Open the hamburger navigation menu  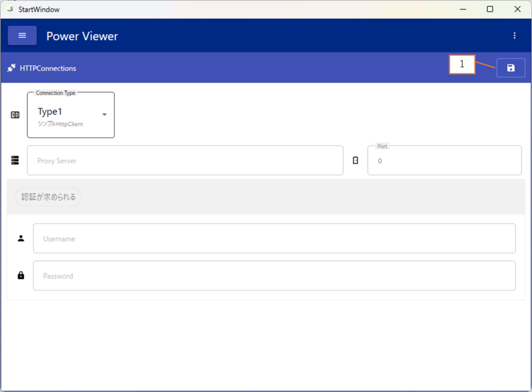coord(22,36)
